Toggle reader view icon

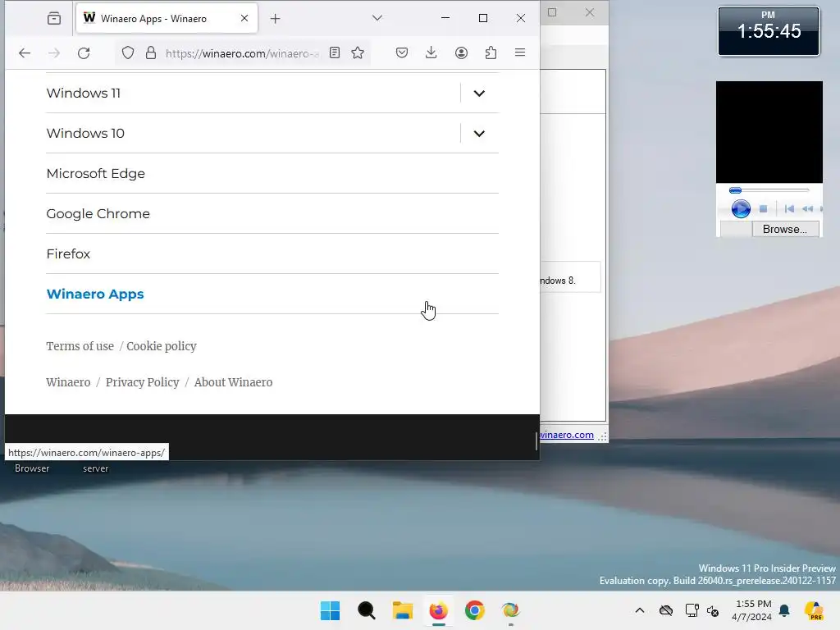click(x=335, y=52)
